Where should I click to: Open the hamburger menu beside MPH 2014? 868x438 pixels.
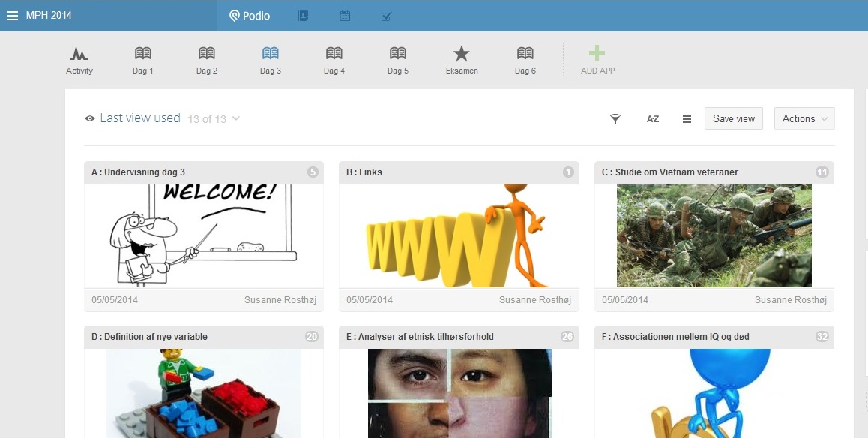12,16
